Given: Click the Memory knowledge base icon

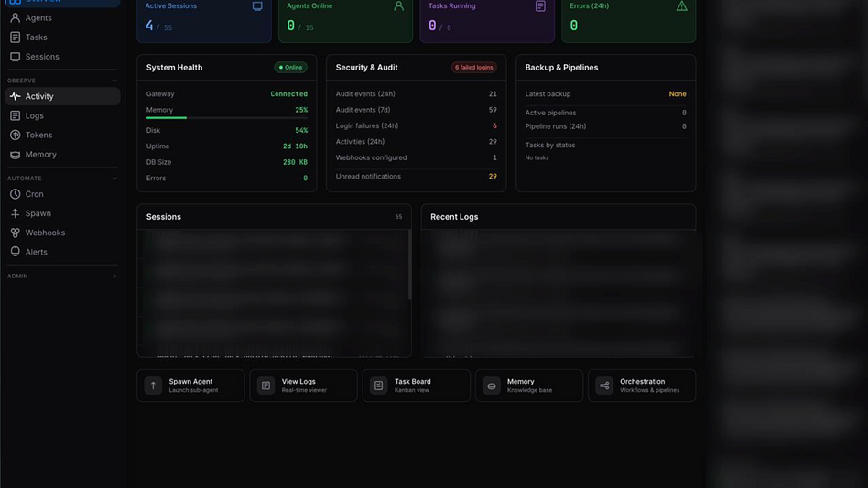Looking at the screenshot, I should (492, 385).
